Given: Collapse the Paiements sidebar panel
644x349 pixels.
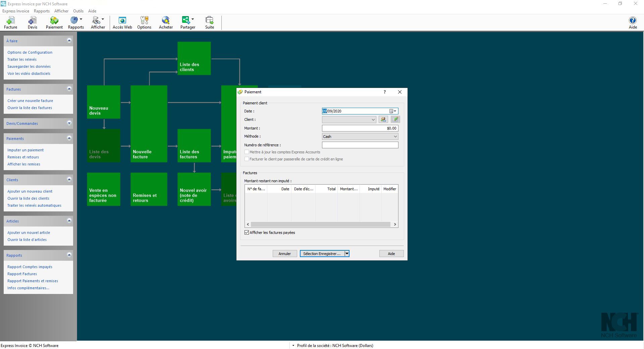Looking at the screenshot, I should pyautogui.click(x=69, y=138).
